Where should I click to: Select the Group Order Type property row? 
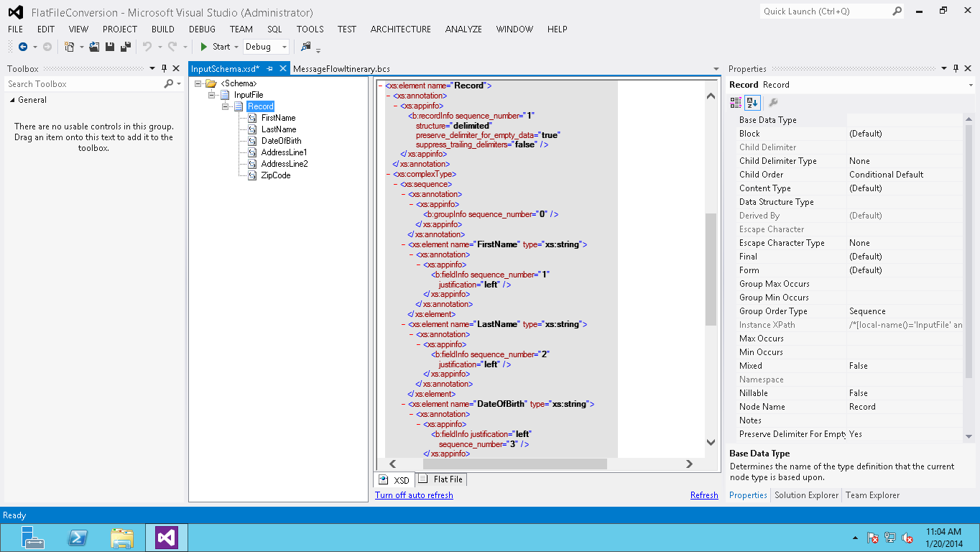850,311
